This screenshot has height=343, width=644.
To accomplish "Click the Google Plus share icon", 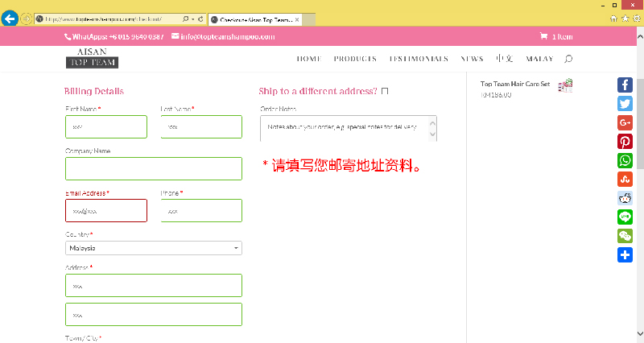I will (x=625, y=122).
